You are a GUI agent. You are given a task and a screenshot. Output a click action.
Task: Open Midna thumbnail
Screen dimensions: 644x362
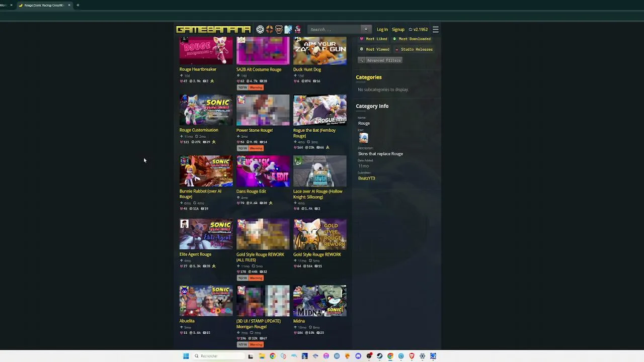pos(320,301)
